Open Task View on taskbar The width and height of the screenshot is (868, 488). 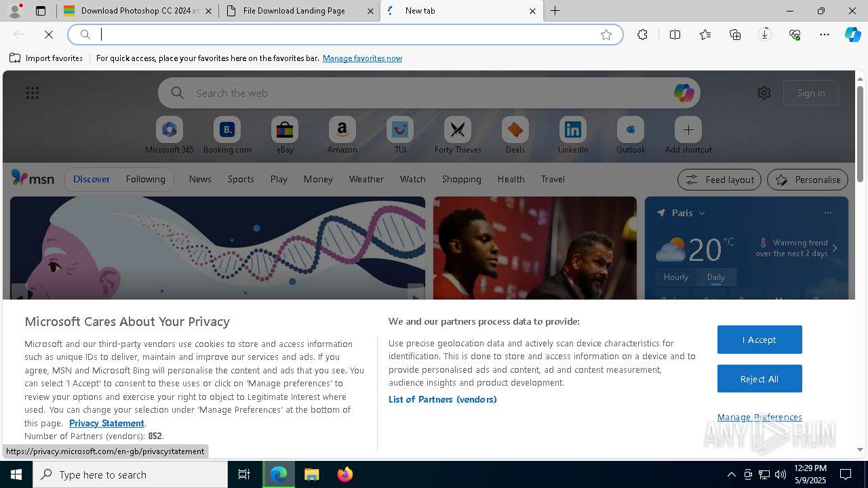tap(244, 474)
